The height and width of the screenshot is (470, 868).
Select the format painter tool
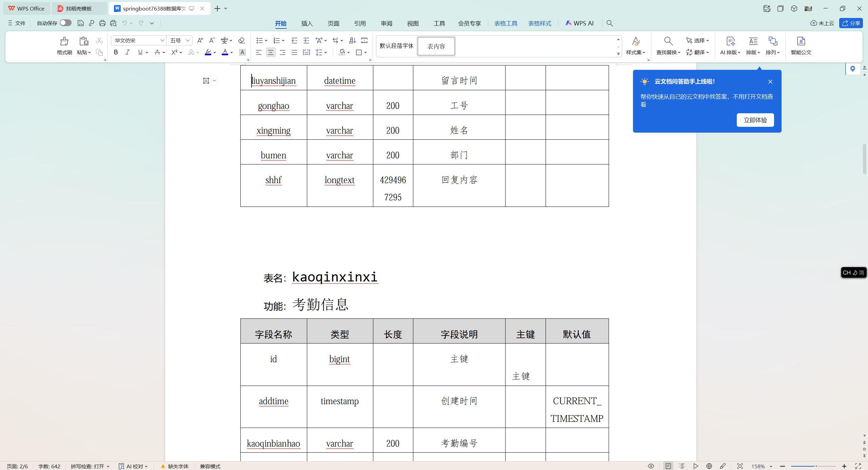point(64,46)
